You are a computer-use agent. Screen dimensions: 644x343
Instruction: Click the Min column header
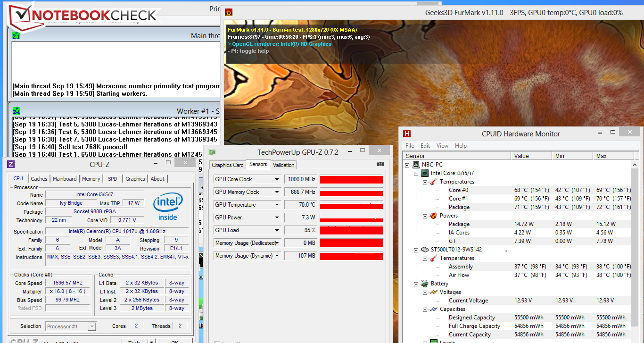coord(574,156)
